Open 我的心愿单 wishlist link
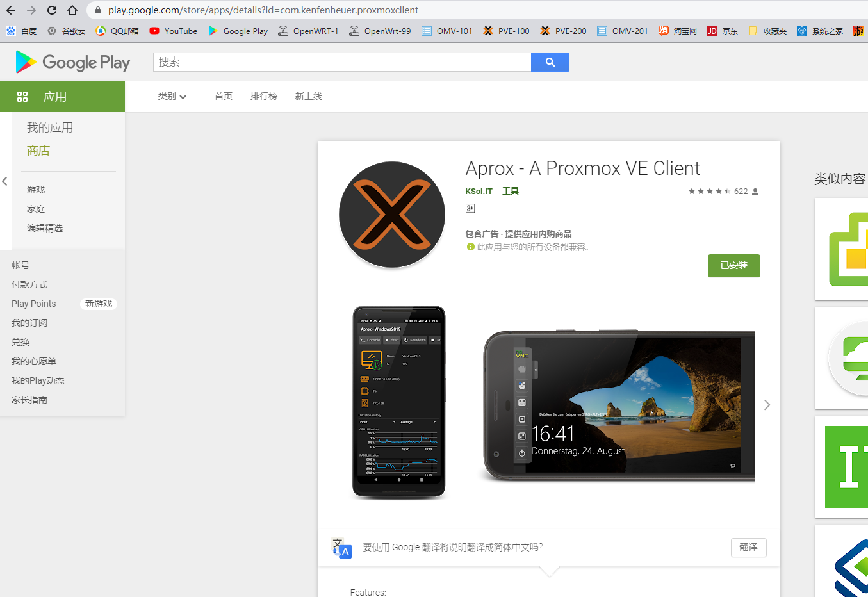This screenshot has height=597, width=868. coord(34,361)
